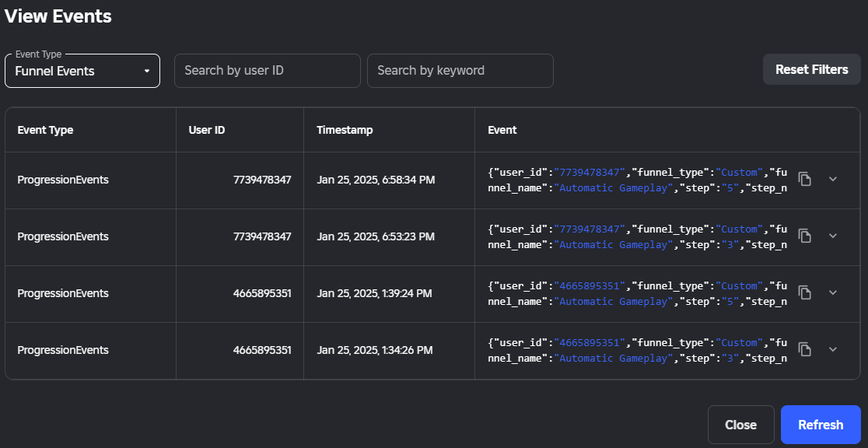Expand the 6:58:34 PM event row
This screenshot has height=448, width=868.
[x=832, y=179]
